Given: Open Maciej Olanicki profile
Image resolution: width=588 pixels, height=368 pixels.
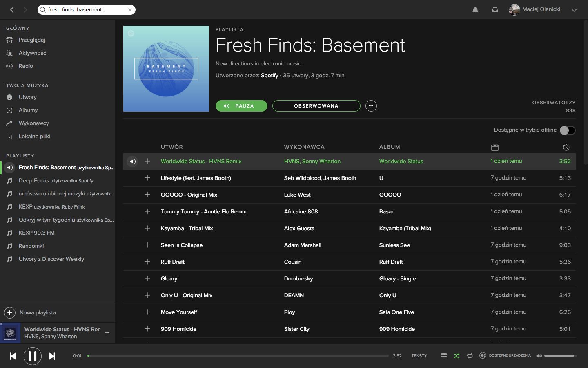Looking at the screenshot, I should click(x=535, y=9).
